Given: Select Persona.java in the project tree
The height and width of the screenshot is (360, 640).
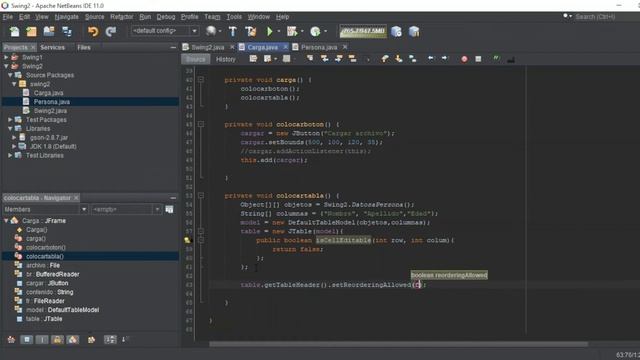Looking at the screenshot, I should 51,102.
